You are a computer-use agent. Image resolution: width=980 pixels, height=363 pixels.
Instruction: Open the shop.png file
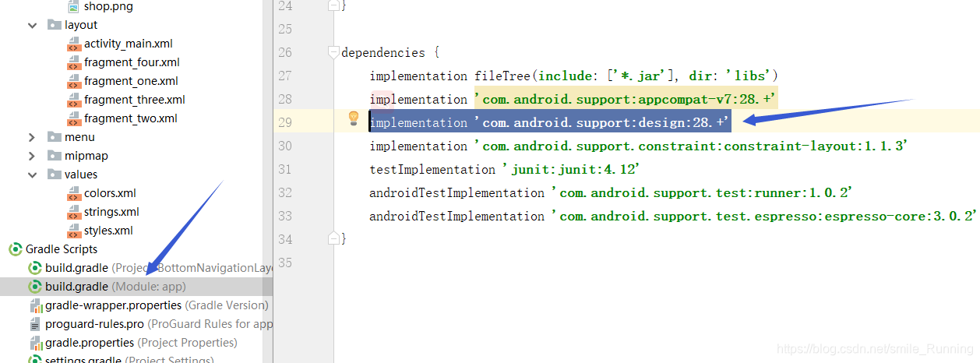(108, 6)
